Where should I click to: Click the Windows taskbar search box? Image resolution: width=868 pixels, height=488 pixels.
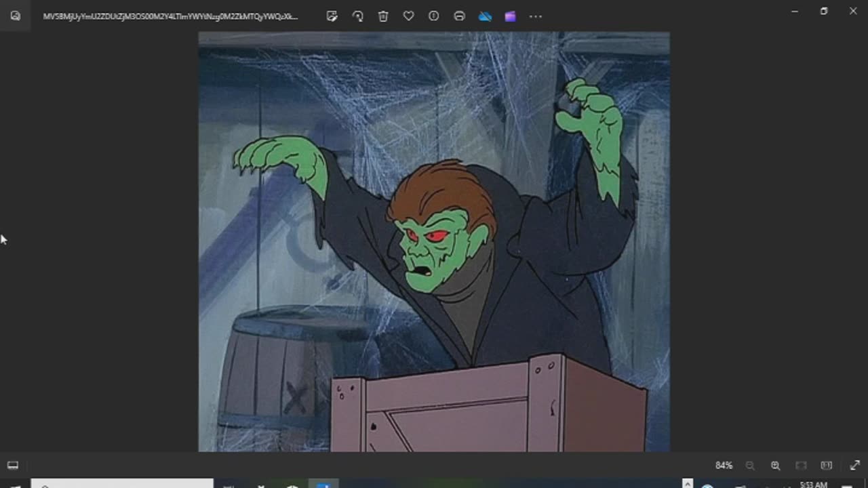122,484
